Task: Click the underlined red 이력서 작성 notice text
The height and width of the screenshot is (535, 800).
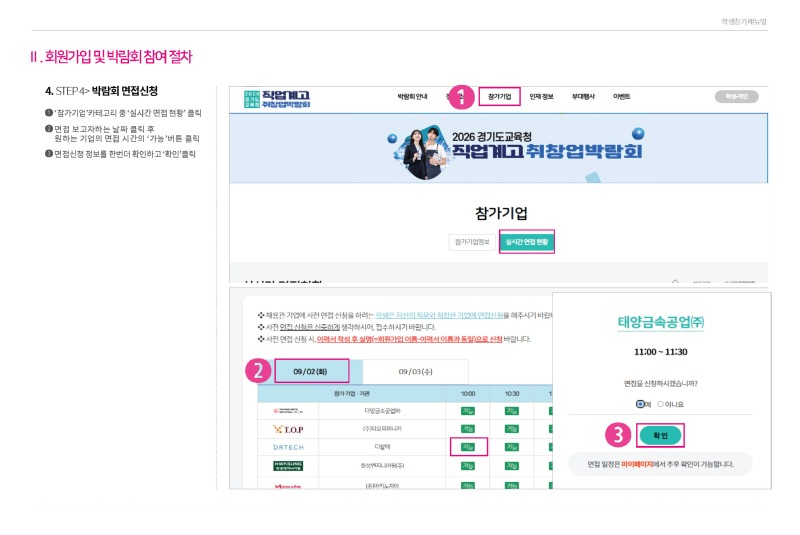Action: click(x=409, y=339)
